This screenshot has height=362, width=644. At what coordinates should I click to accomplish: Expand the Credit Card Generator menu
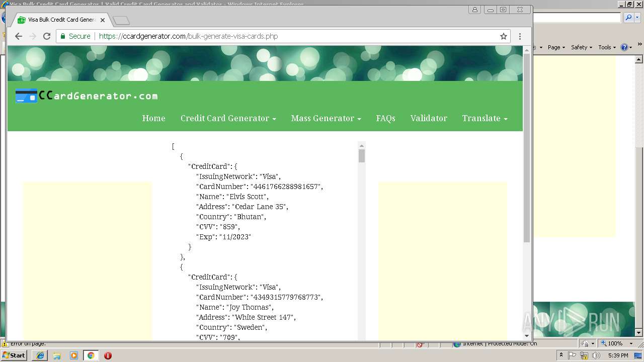point(228,118)
